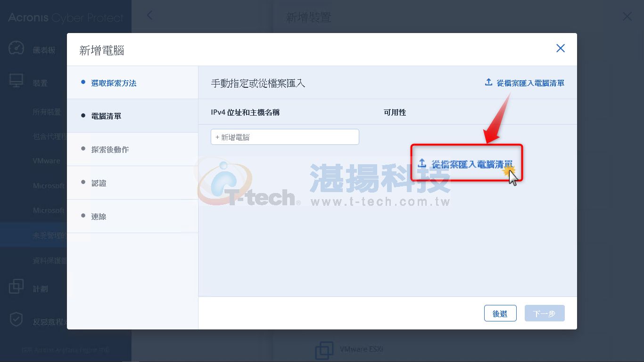Click the highlighted 從檔案匯入電腦清單 link in red box
Image resolution: width=644 pixels, height=362 pixels.
coord(472,164)
